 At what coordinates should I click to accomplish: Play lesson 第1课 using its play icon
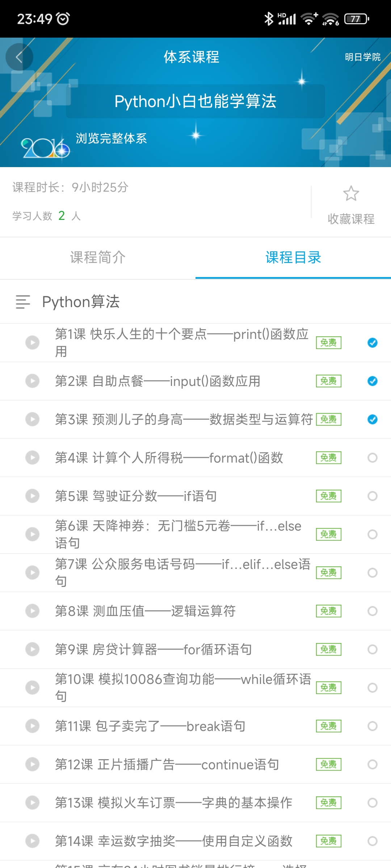(x=32, y=342)
